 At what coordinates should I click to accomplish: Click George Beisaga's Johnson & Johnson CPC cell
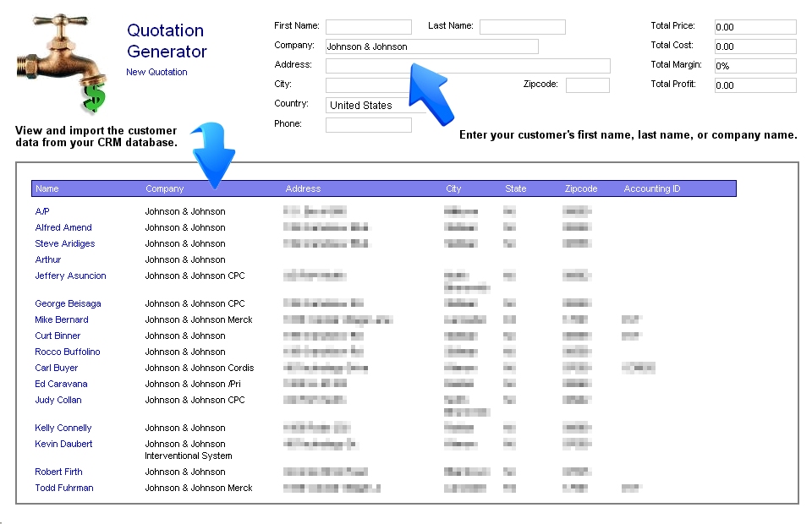[195, 303]
